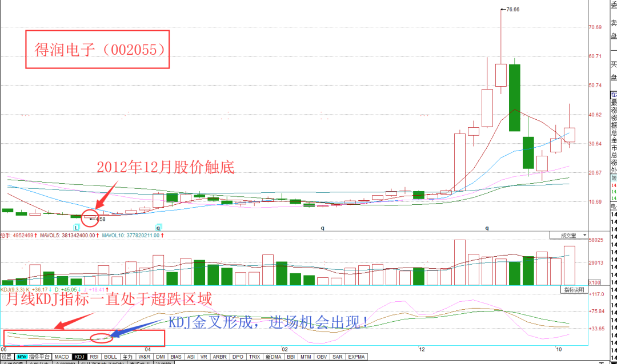Click the 总手: 4952469 volume readout

[19, 236]
